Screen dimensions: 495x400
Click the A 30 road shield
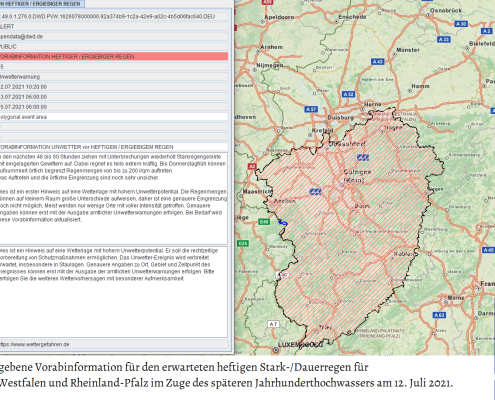(x=461, y=24)
